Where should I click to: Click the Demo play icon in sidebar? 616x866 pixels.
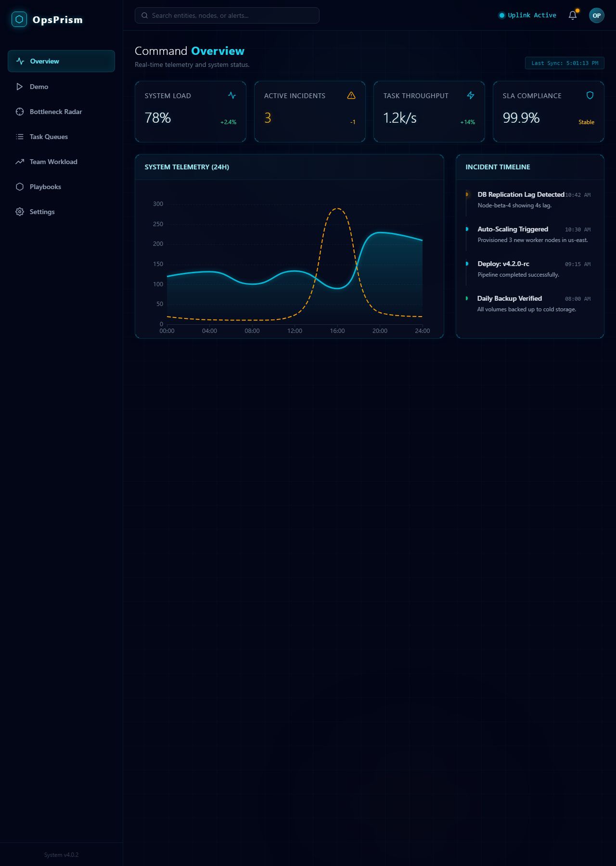[20, 87]
